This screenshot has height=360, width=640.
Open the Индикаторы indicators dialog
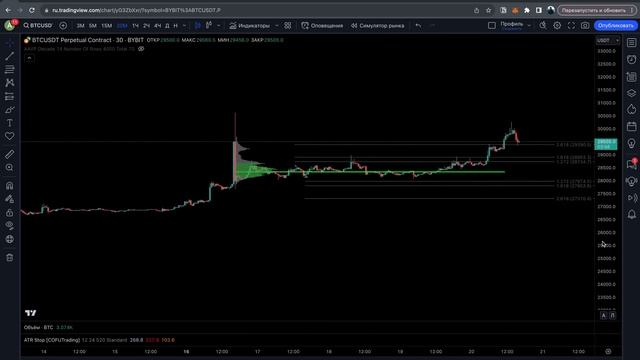249,25
